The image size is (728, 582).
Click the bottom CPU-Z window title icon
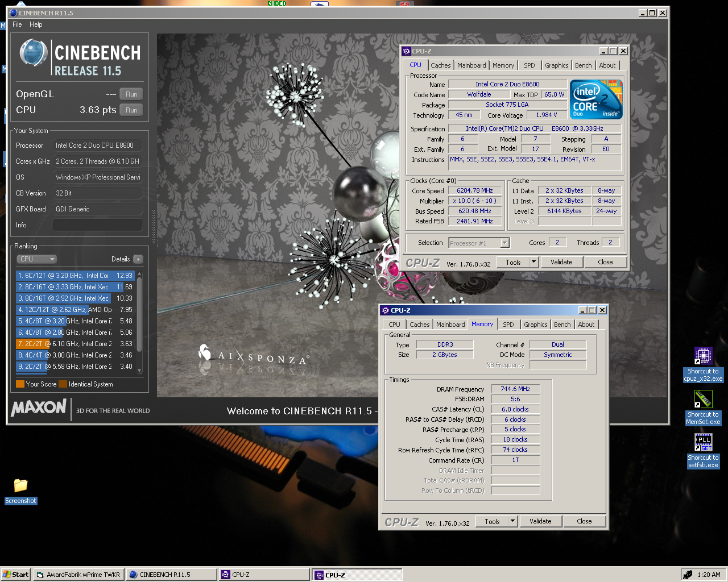point(385,310)
